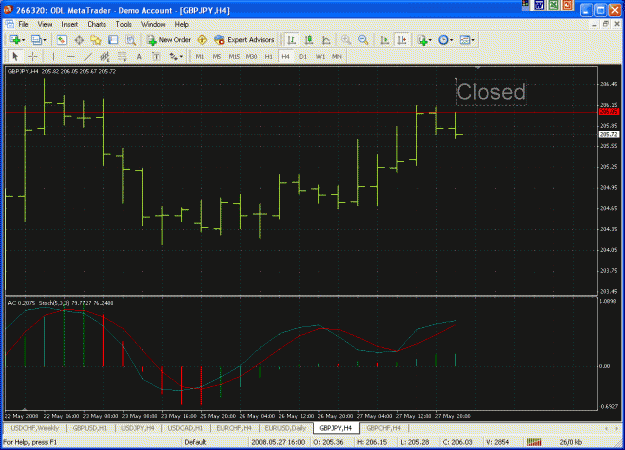Open the File menu

click(x=23, y=25)
